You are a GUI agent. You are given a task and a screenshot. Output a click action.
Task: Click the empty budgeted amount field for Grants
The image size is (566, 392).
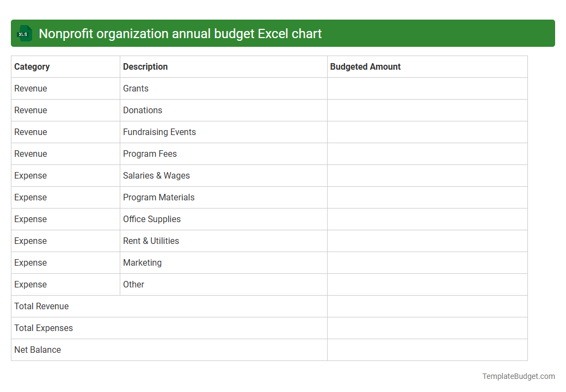coord(427,88)
